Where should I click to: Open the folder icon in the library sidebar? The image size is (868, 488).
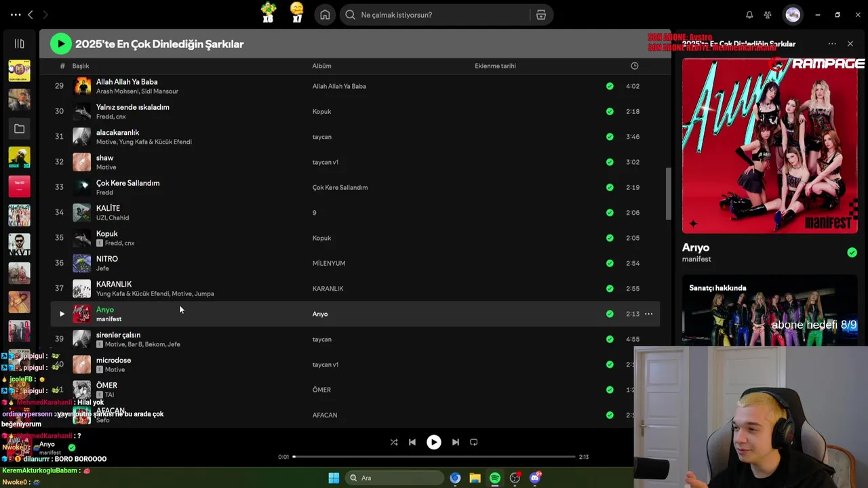coord(19,129)
